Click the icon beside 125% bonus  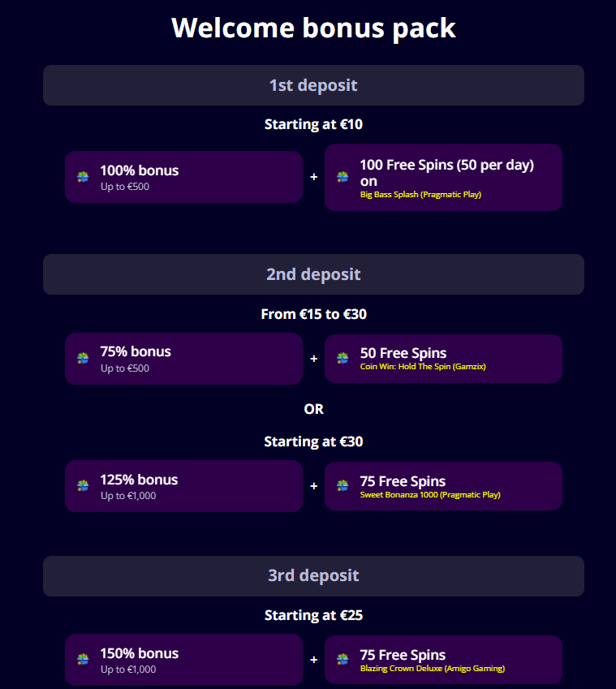pos(83,485)
